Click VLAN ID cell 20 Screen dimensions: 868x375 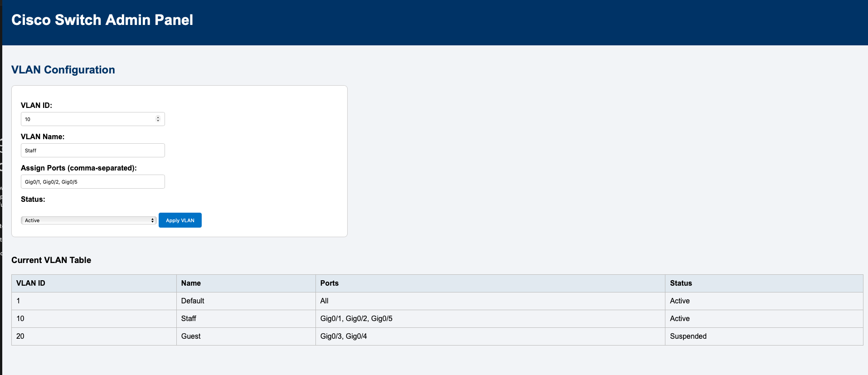coord(94,336)
